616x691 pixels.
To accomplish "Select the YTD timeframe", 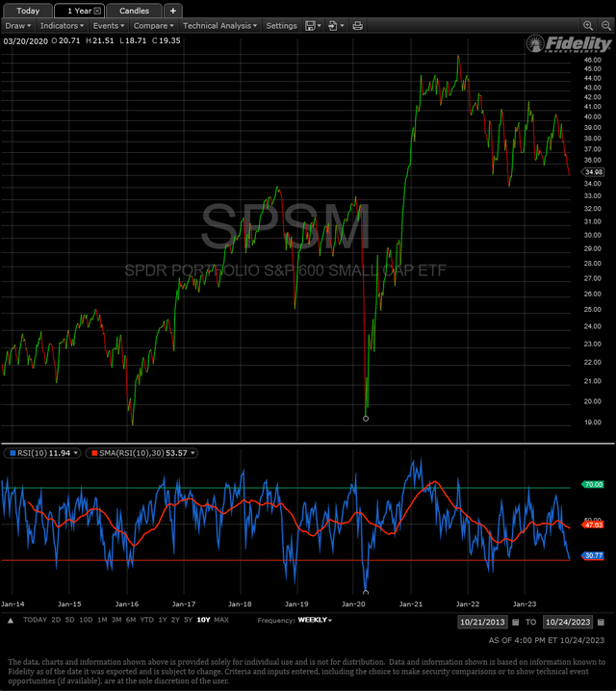I will (146, 620).
